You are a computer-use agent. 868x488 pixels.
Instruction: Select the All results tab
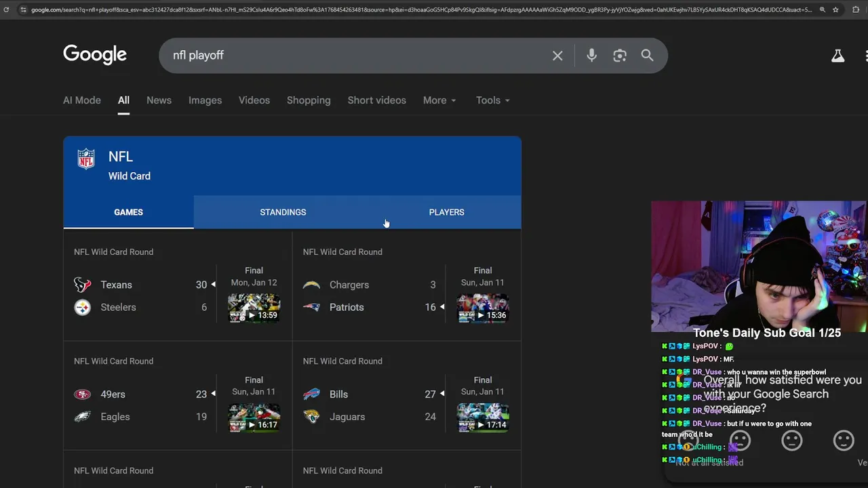click(123, 100)
